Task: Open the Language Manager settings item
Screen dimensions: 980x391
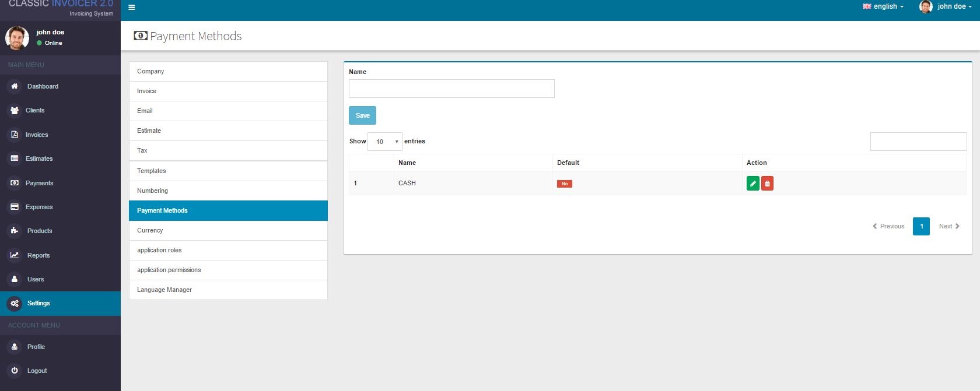Action: coord(228,290)
